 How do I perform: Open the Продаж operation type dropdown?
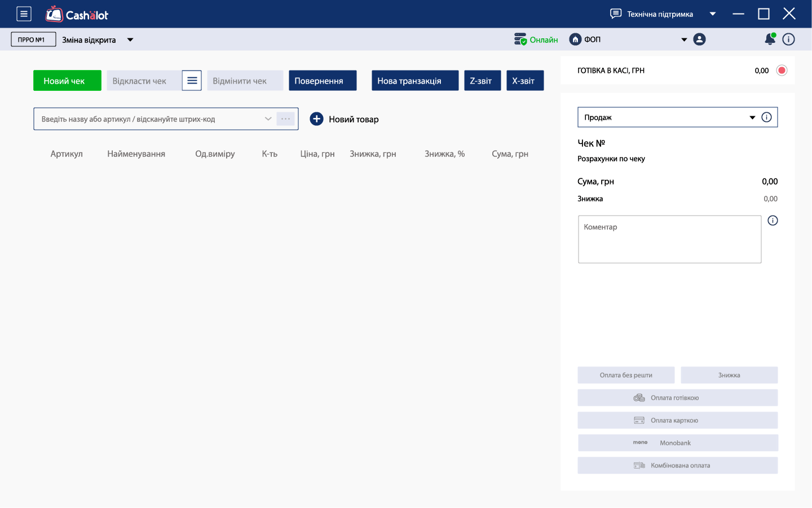[752, 117]
